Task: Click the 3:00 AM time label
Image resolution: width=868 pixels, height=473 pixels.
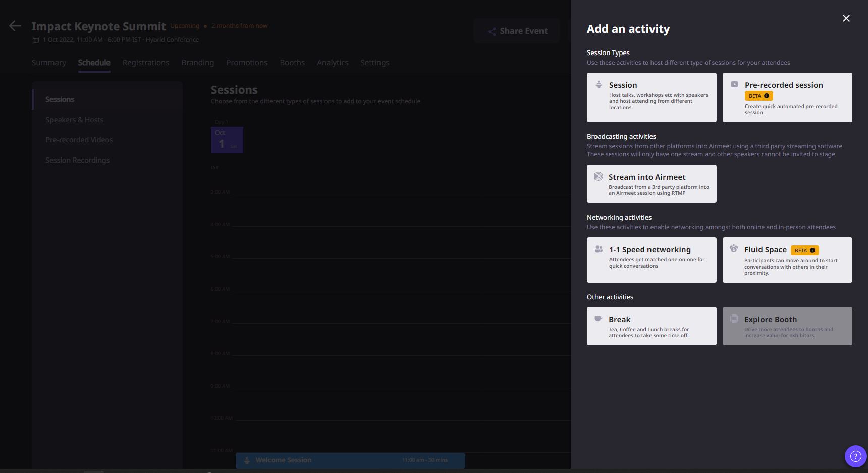Action: pos(220,192)
